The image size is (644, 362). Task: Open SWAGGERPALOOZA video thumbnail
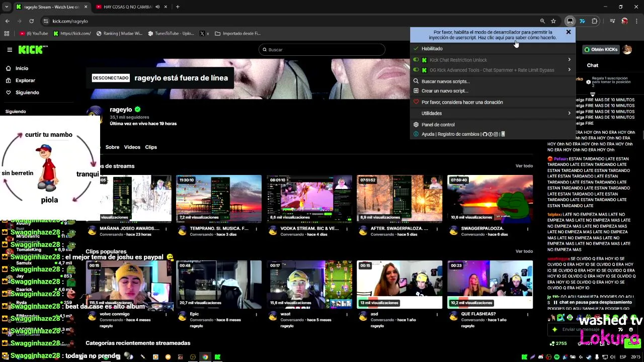pyautogui.click(x=490, y=199)
